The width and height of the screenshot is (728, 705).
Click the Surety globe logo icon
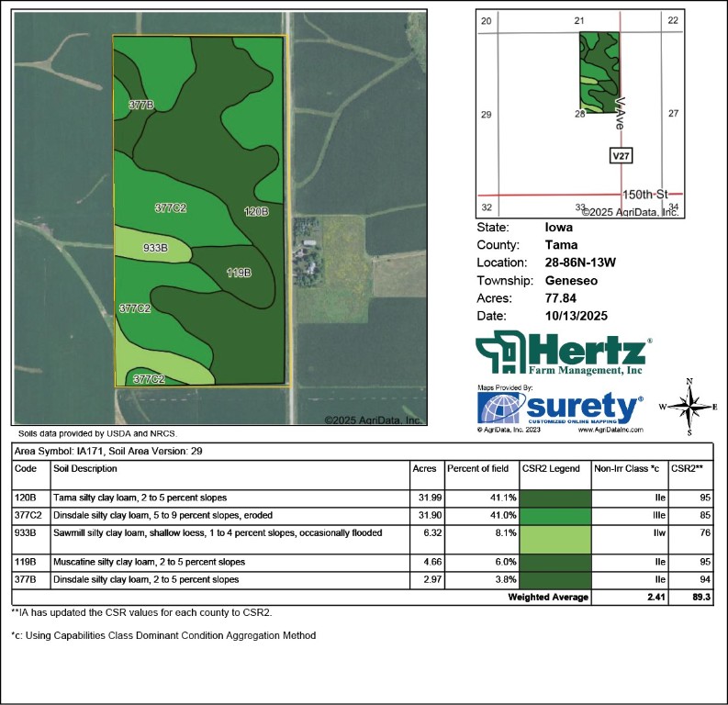click(x=501, y=408)
